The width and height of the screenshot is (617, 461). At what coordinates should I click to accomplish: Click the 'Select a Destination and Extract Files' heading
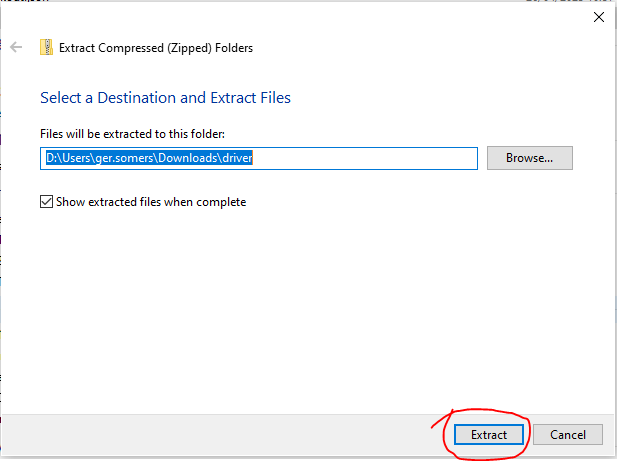pos(165,98)
